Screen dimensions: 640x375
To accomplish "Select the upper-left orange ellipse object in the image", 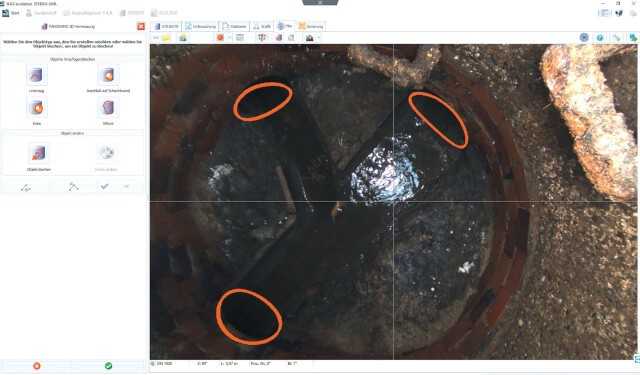I will [x=263, y=102].
